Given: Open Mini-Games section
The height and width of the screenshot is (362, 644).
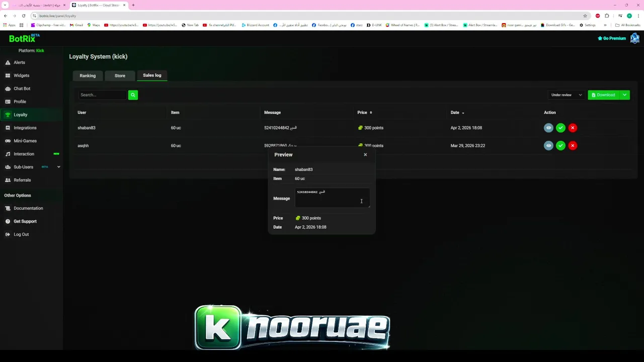Looking at the screenshot, I should (25, 141).
